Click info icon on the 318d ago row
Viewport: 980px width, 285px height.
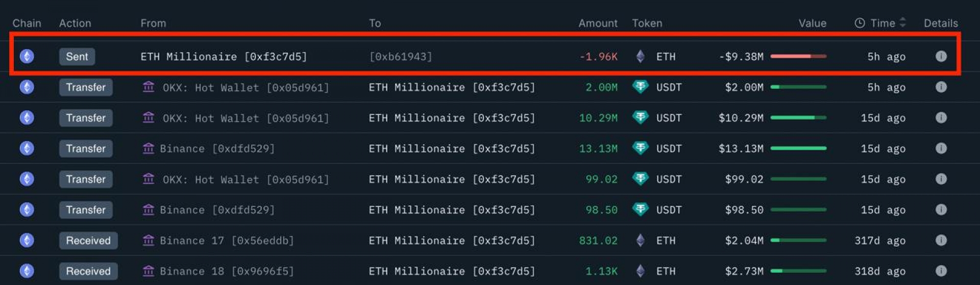click(x=941, y=271)
